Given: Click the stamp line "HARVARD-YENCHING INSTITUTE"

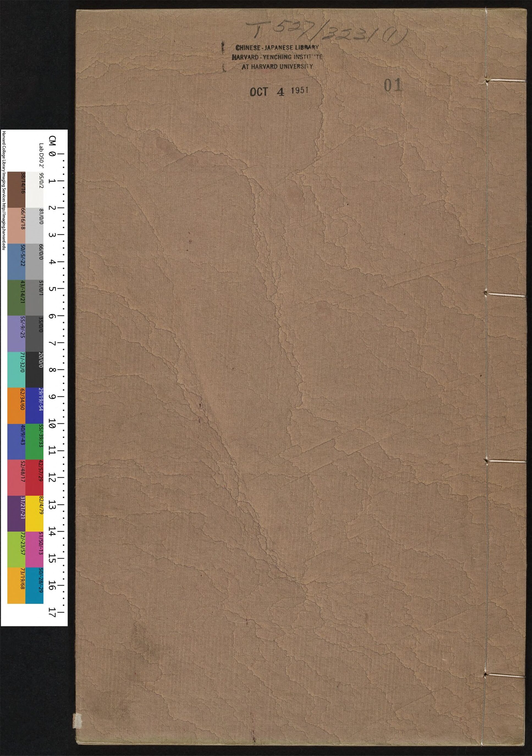Looking at the screenshot, I should [277, 57].
